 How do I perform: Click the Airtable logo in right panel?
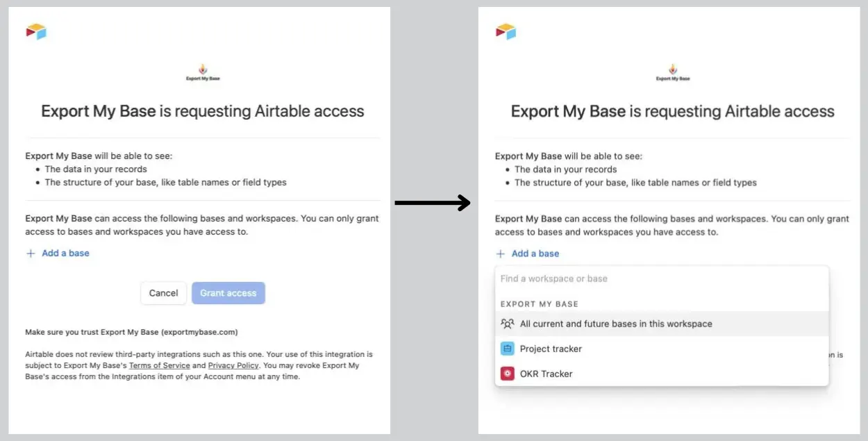(506, 31)
